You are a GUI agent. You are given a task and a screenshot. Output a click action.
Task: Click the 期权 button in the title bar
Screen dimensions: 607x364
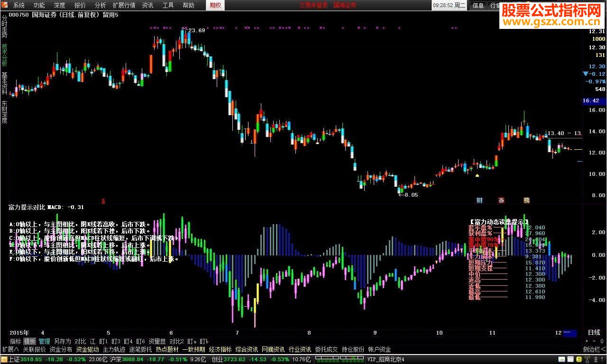216,5
